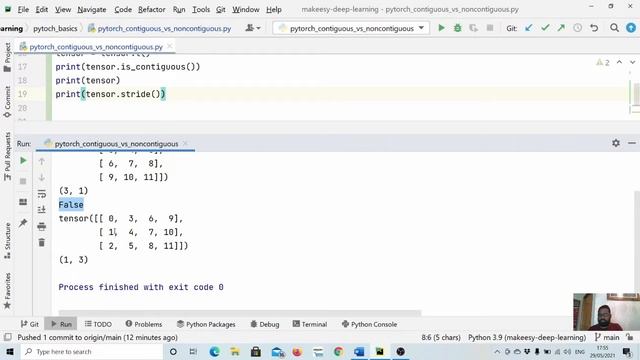Viewport: 640px width, 360px height.
Task: Stop process using the toolbar stop icon
Action: click(490, 28)
